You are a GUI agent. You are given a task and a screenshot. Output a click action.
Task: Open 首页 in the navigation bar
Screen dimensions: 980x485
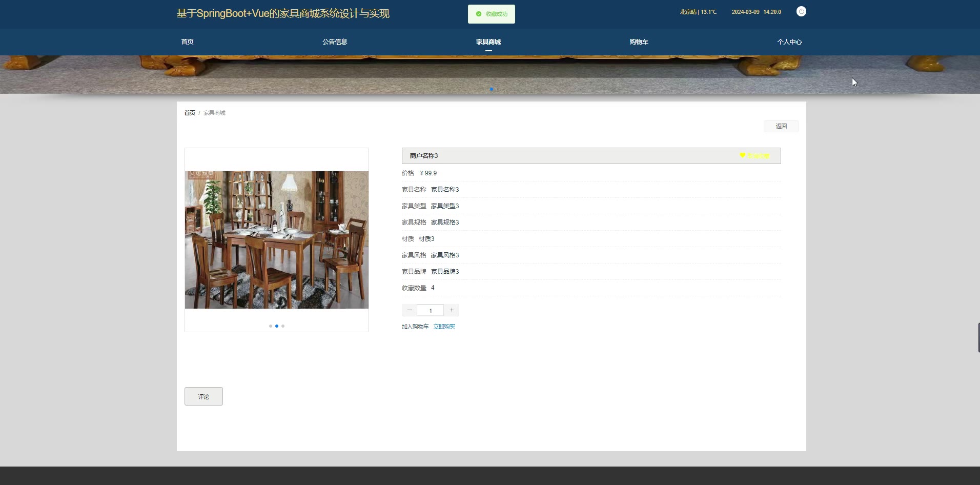click(x=187, y=42)
